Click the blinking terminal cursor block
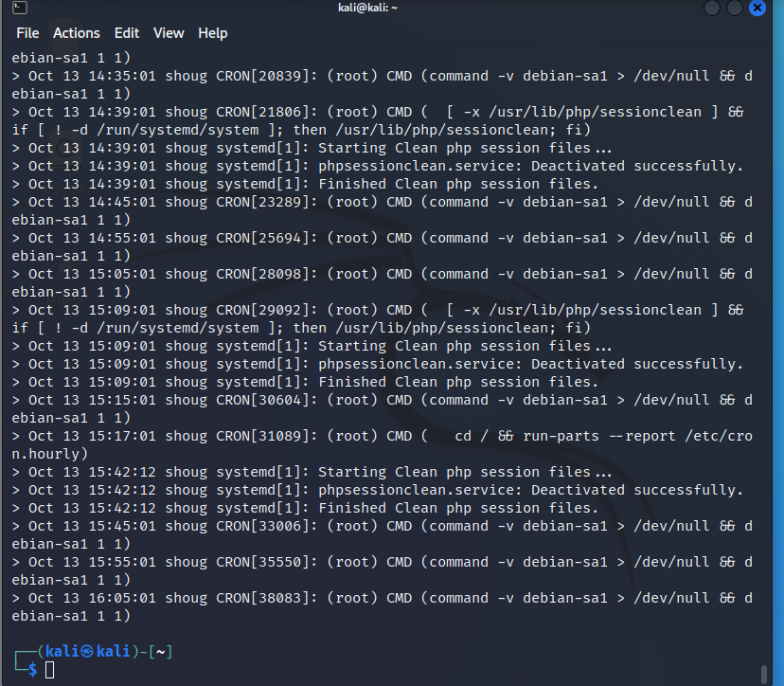Viewport: 784px width, 686px height. point(49,669)
